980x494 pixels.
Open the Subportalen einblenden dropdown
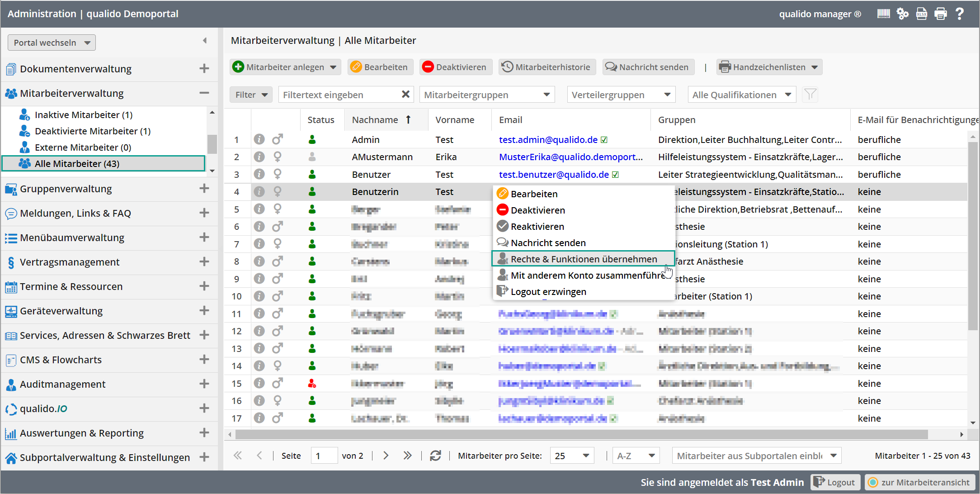pos(756,456)
